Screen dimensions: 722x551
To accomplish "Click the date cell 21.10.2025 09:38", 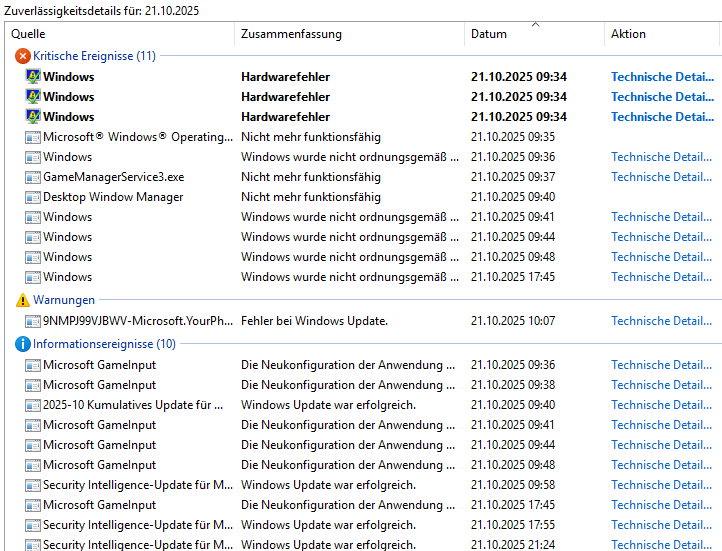I will (x=513, y=385).
